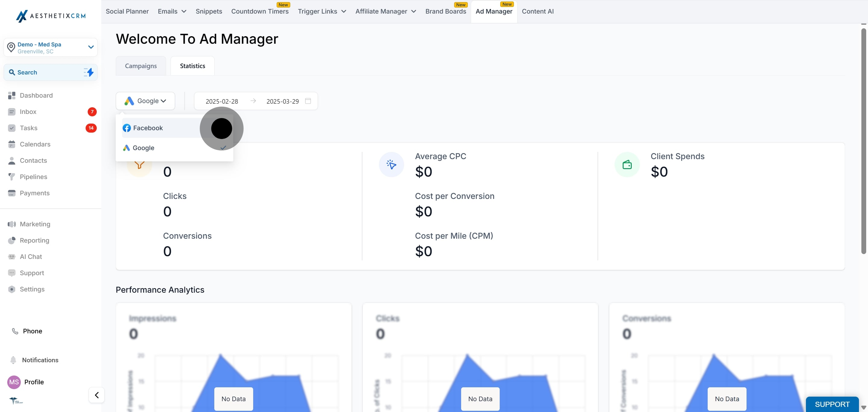Select Facebook option in platform dropdown
The height and width of the screenshot is (412, 868).
click(x=148, y=128)
